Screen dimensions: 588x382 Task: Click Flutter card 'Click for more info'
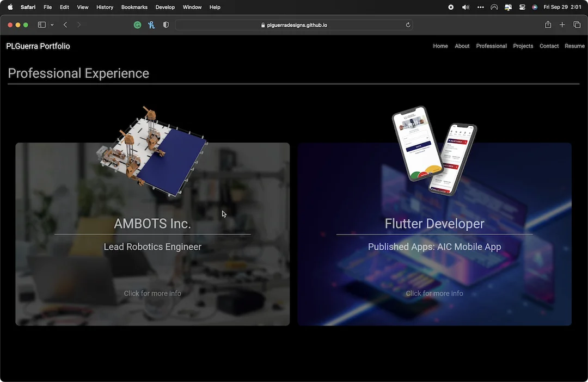pyautogui.click(x=434, y=293)
